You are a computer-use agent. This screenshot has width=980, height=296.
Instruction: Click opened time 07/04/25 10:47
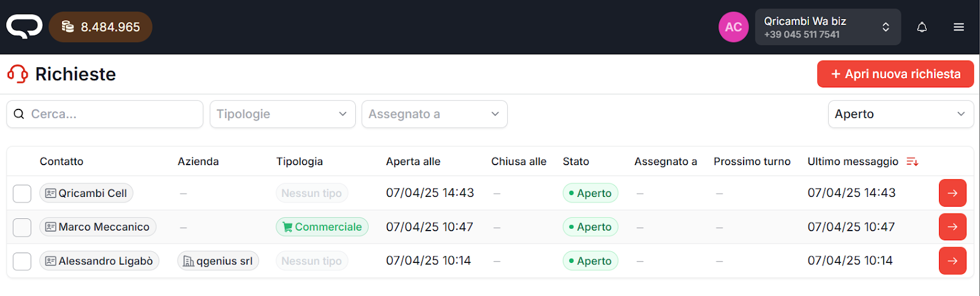click(429, 227)
